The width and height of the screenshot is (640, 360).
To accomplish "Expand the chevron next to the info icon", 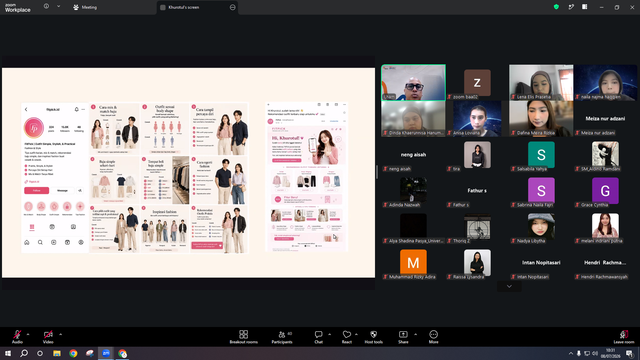I will [x=58, y=7].
